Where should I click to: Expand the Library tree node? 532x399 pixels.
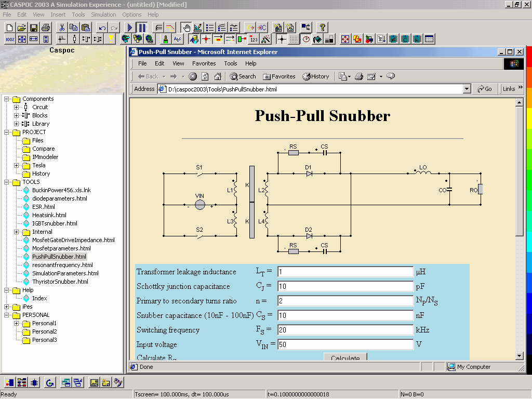[16, 124]
